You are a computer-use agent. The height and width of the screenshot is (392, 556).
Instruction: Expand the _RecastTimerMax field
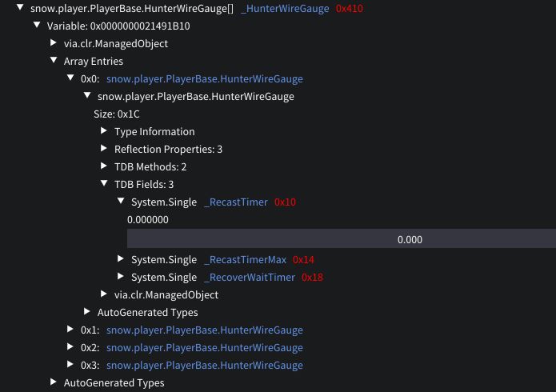pos(121,259)
